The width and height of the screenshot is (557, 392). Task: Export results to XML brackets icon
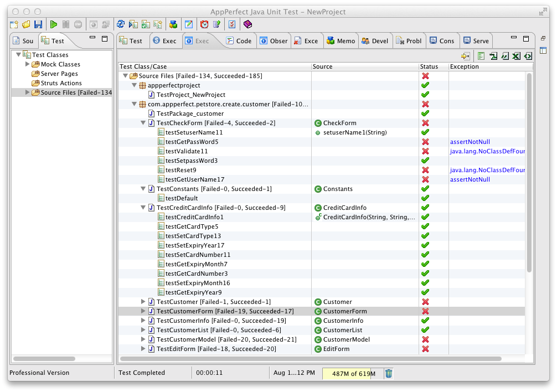(x=528, y=56)
